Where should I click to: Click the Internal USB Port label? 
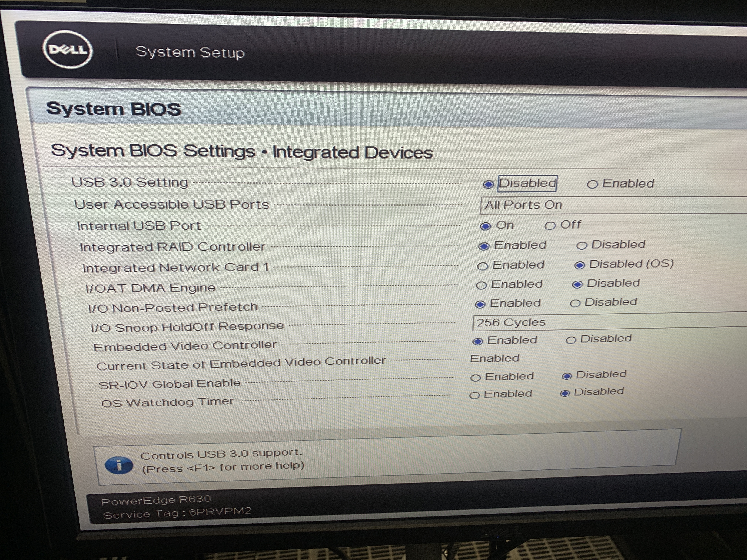click(x=139, y=226)
